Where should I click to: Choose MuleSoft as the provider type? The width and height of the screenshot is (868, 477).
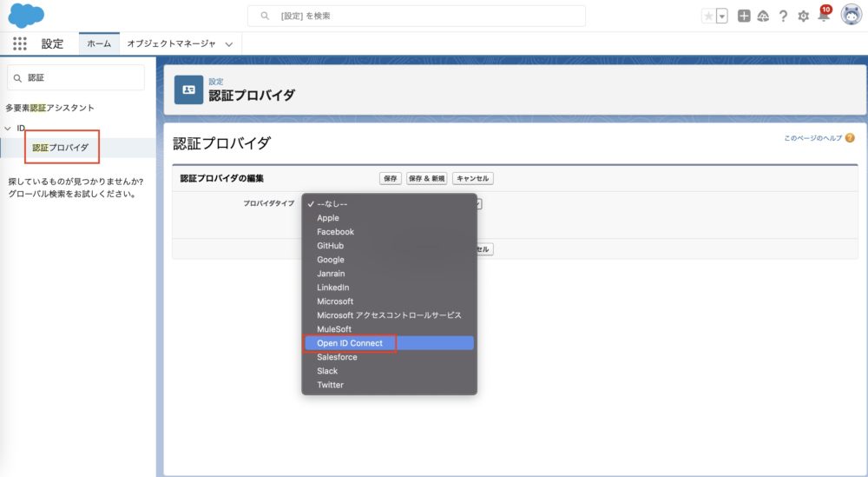coord(389,328)
